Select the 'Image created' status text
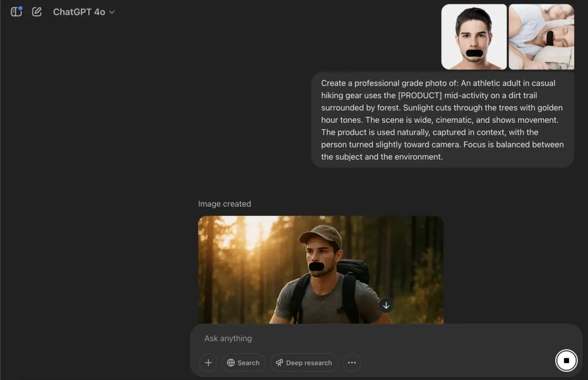Viewport: 588px width, 380px height. [225, 204]
